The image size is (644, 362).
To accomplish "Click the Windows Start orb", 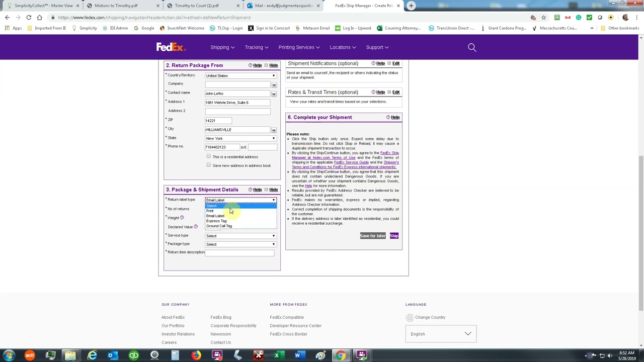I will coord(9,355).
